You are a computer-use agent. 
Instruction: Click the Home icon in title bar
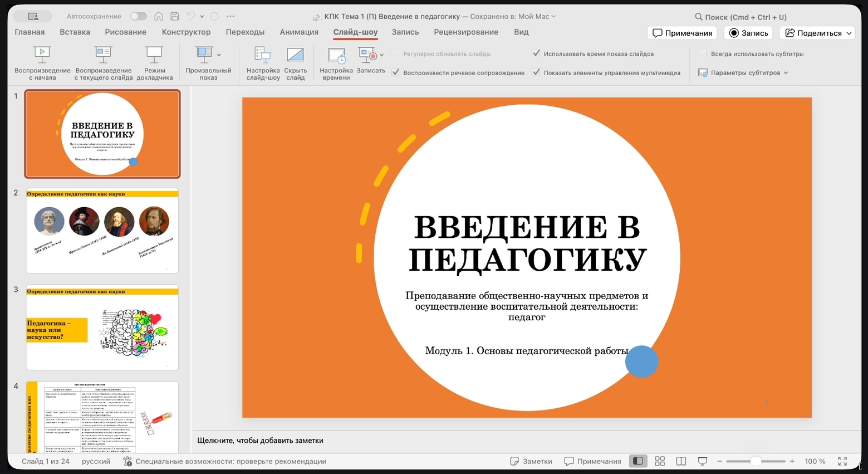pos(159,16)
